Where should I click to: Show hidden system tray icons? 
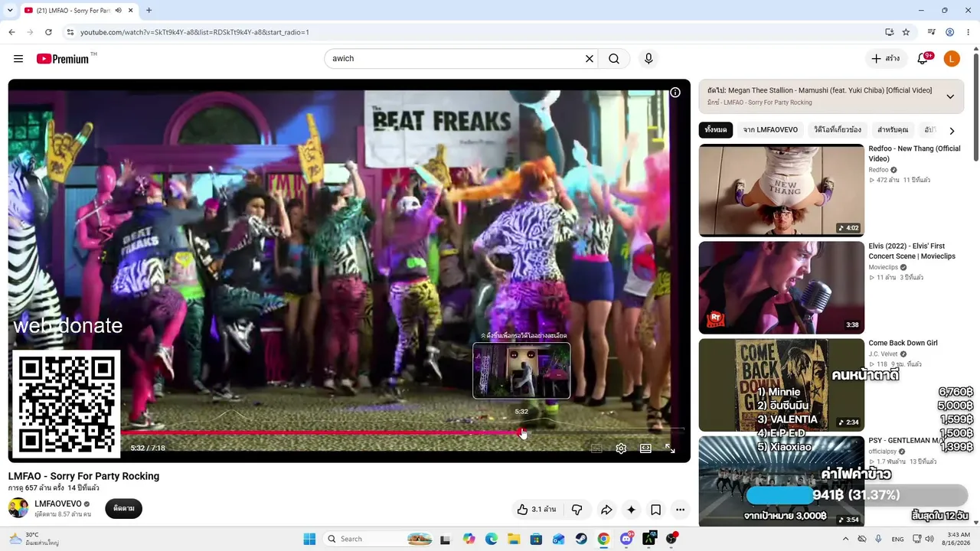[846, 539]
